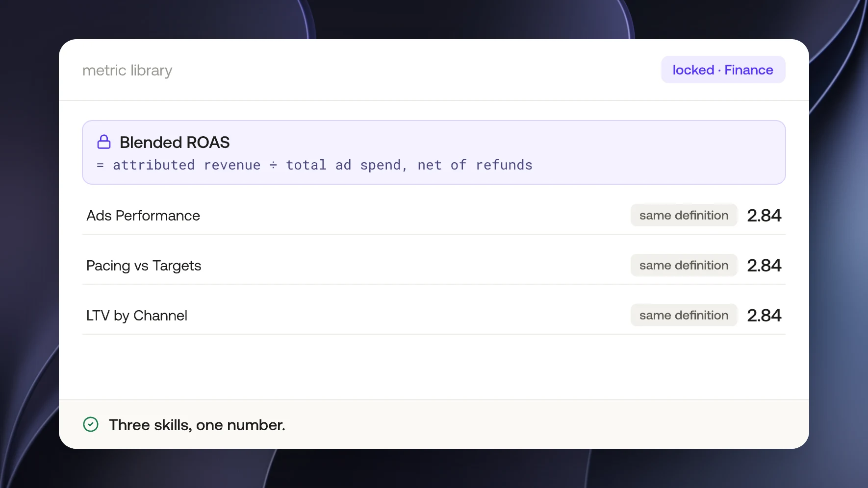Click the footer status bar area

pyautogui.click(x=434, y=424)
